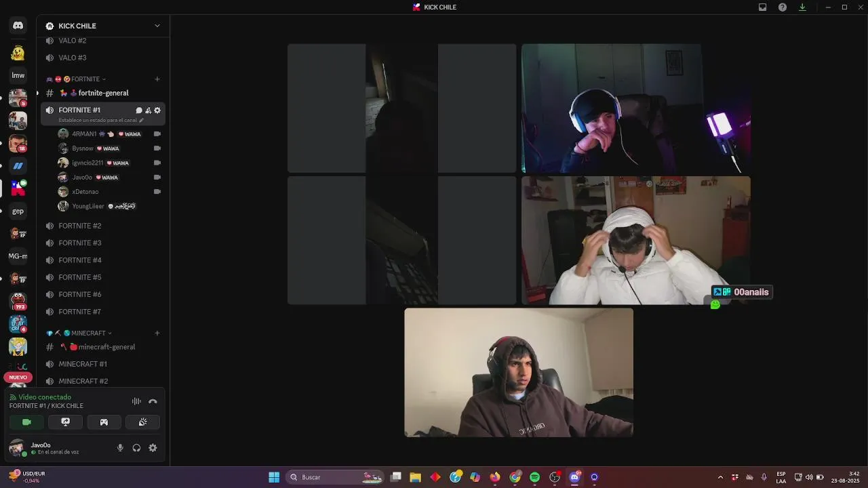Click the NUEVO unread indicator
The height and width of the screenshot is (488, 868).
tap(18, 377)
